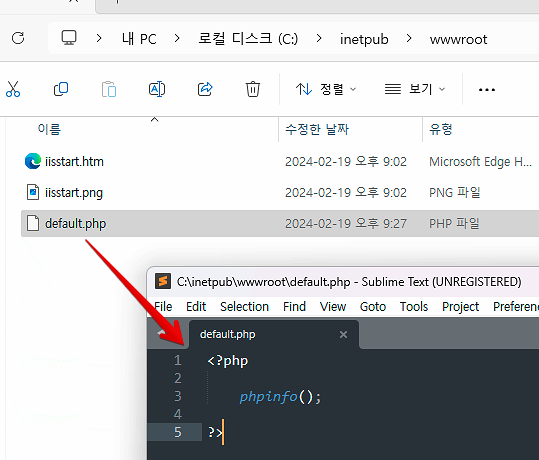539x460 pixels.
Task: Click the image icon beside iisstart.png
Action: coord(33,192)
